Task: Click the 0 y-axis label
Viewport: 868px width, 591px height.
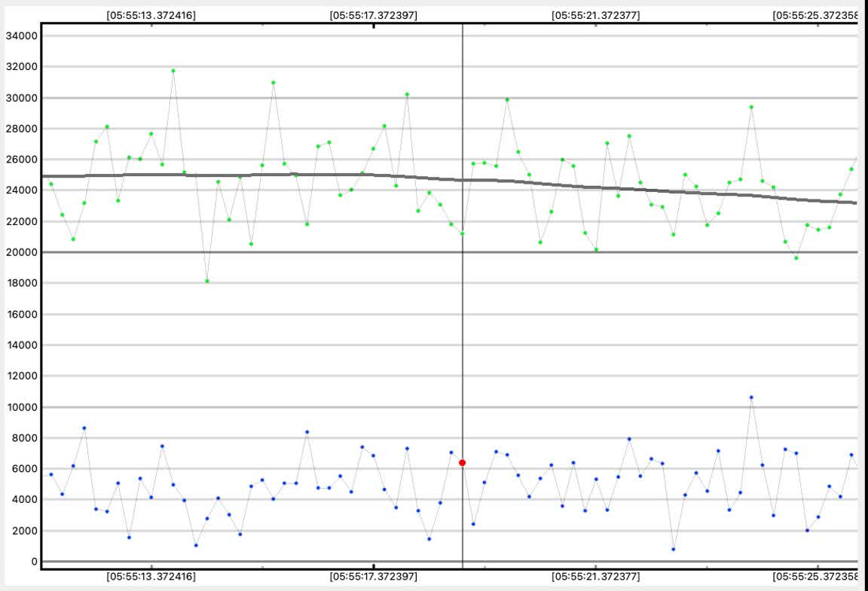Action: tap(33, 562)
